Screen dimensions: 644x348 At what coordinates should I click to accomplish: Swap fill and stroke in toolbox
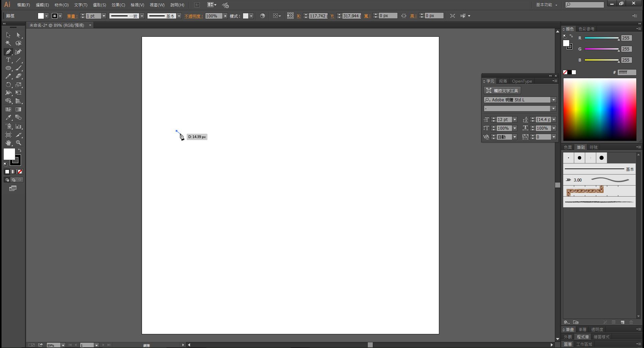[x=20, y=150]
